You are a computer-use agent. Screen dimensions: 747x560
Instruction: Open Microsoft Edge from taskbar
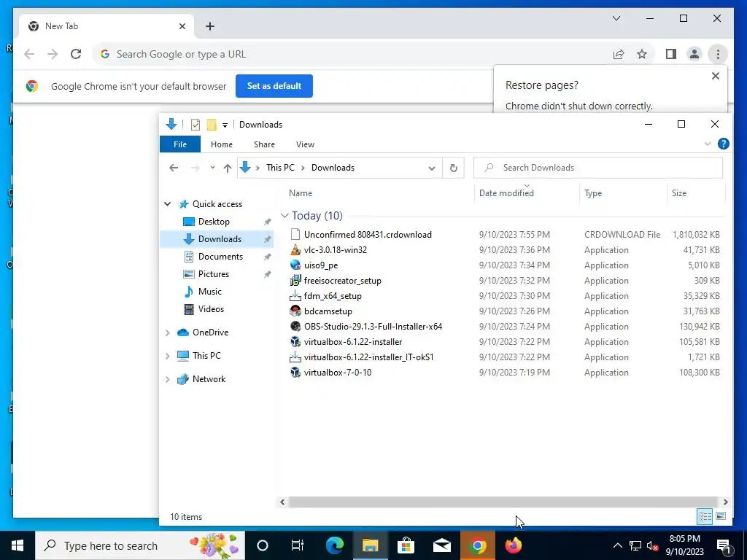click(x=335, y=545)
